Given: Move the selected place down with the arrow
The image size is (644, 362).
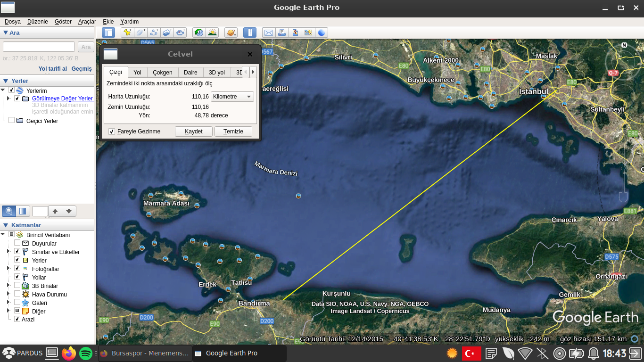Looking at the screenshot, I should pos(69,211).
